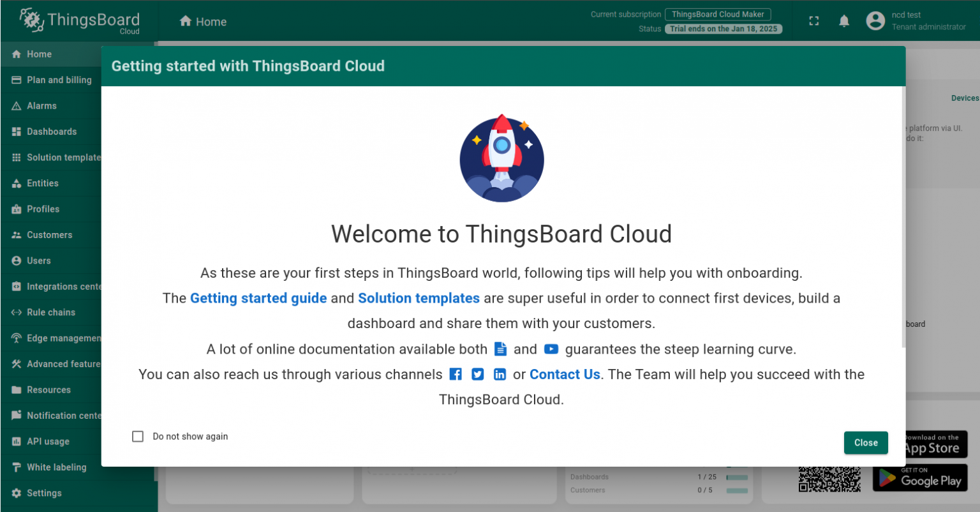Click the documentation icon in the dialog
This screenshot has width=980, height=512.
[501, 349]
